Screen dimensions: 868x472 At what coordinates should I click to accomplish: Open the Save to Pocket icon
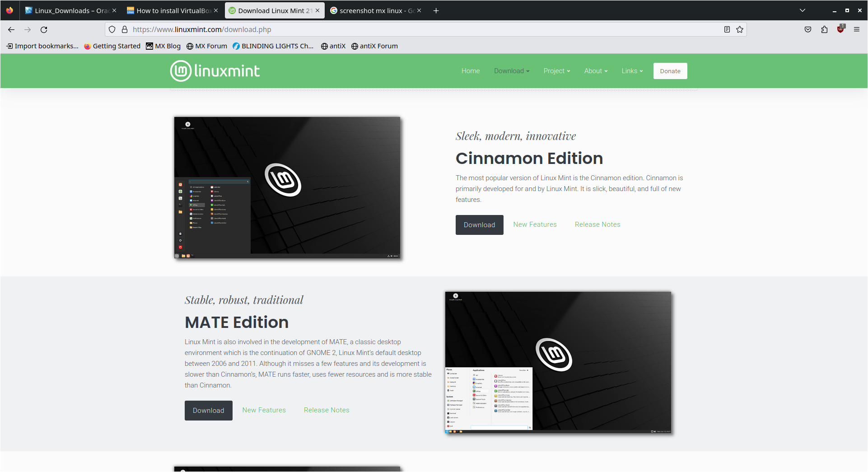[x=808, y=30]
